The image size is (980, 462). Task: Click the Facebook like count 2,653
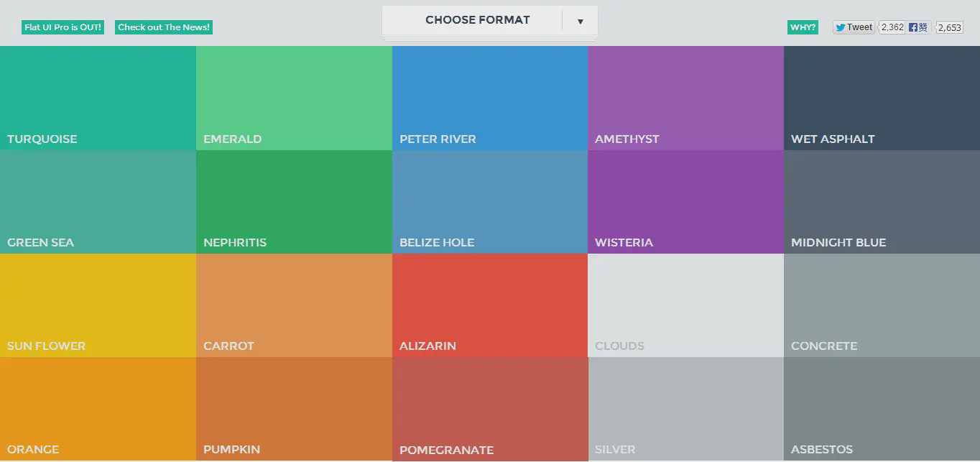[x=949, y=28]
